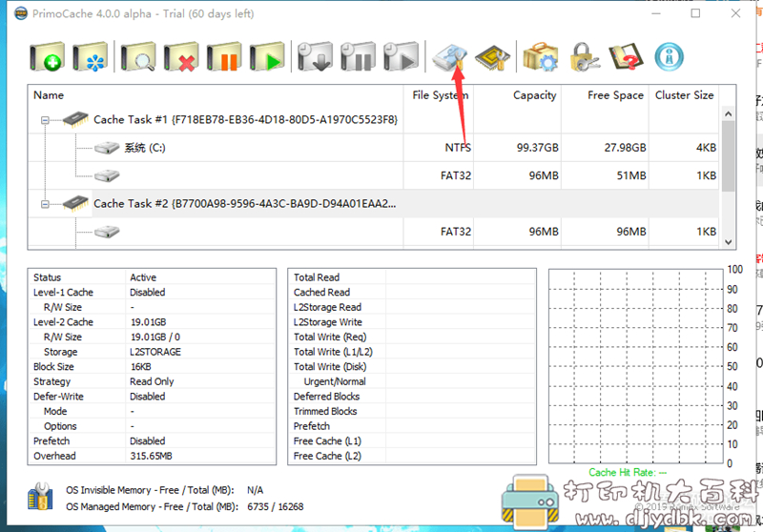763x532 pixels.
Task: Pause the cache task with the orange pause icon
Action: pyautogui.click(x=224, y=56)
